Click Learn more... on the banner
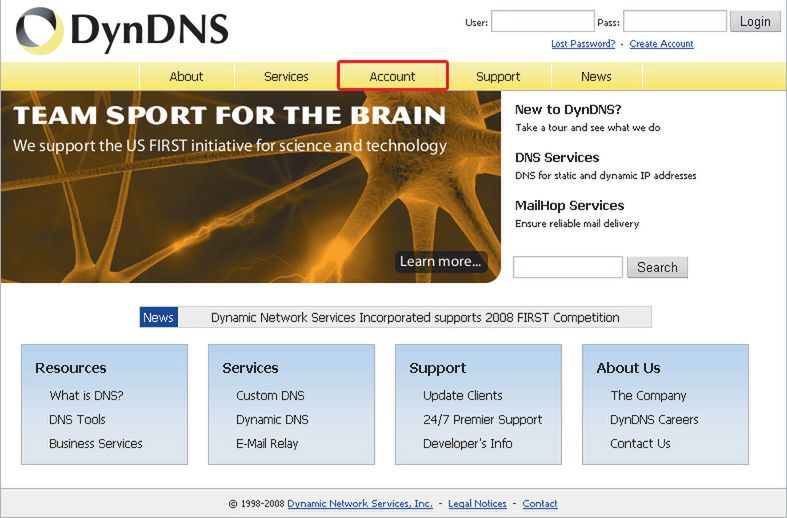787x518 pixels. coord(441,261)
